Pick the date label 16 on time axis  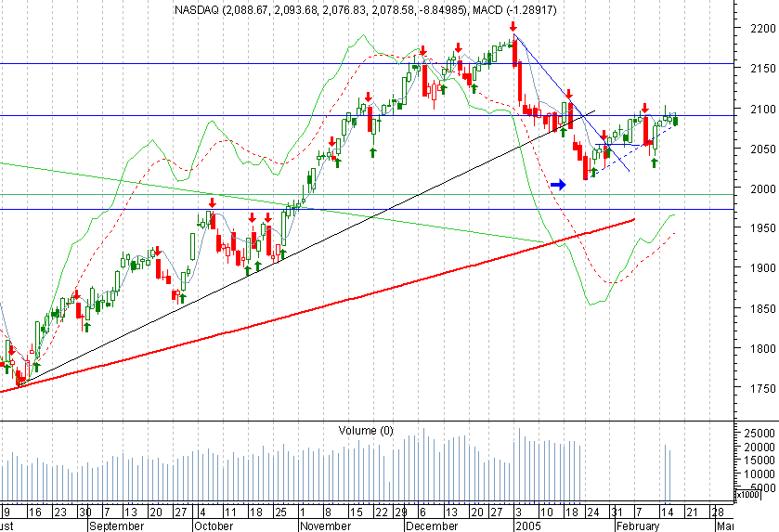pos(34,513)
